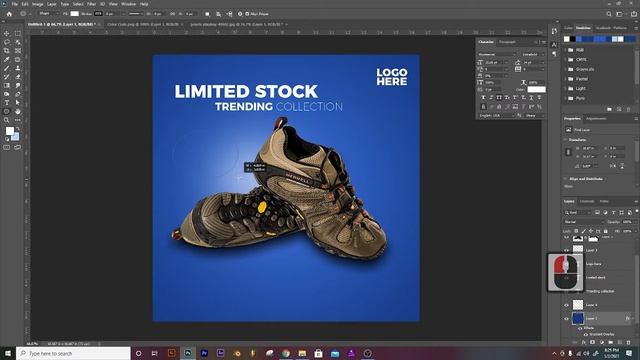Screen dimensions: 640x360
Task: Click the Layer 4 thumbnail
Action: (578, 304)
